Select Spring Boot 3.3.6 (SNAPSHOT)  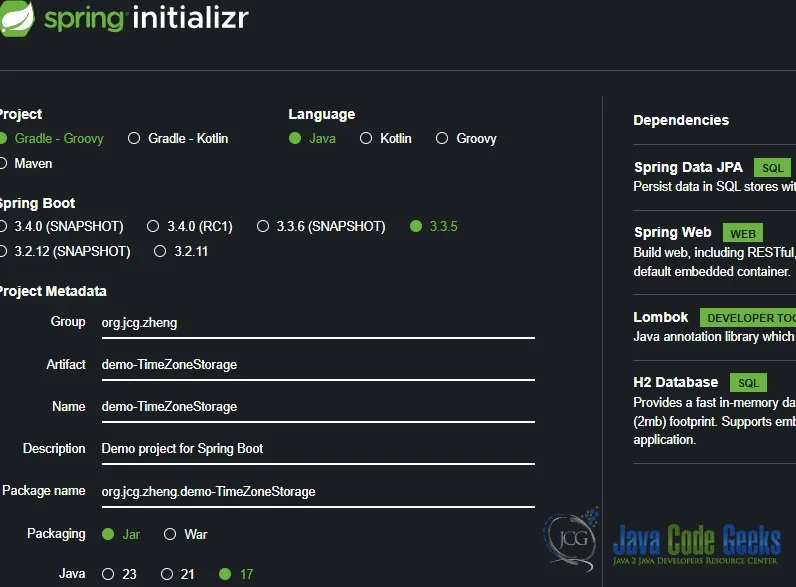pos(321,226)
